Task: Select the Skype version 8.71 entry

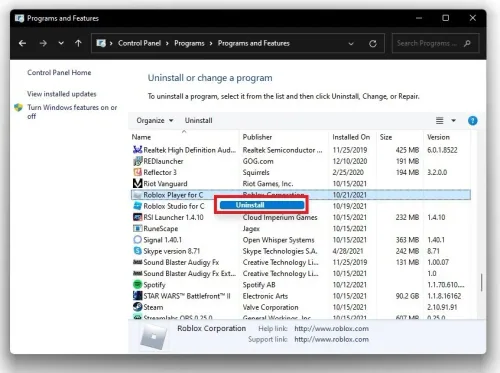Action: tap(172, 251)
